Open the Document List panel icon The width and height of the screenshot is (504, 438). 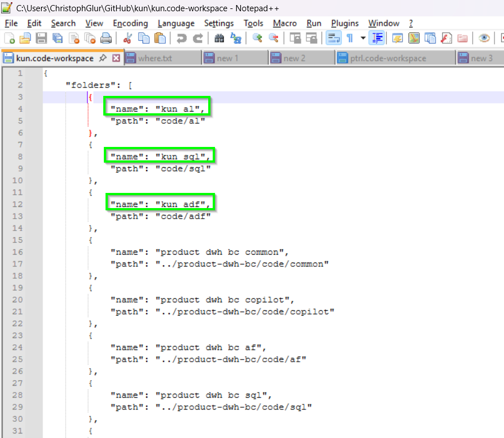430,38
